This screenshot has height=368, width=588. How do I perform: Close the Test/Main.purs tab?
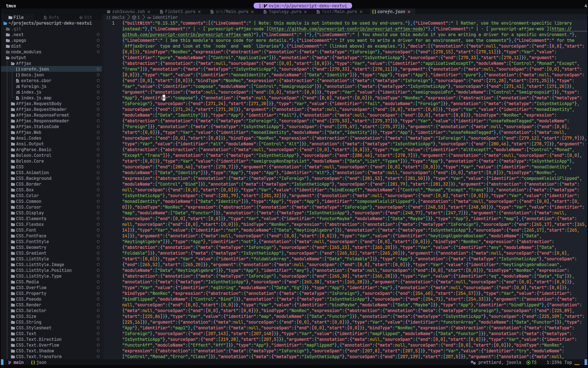361,12
